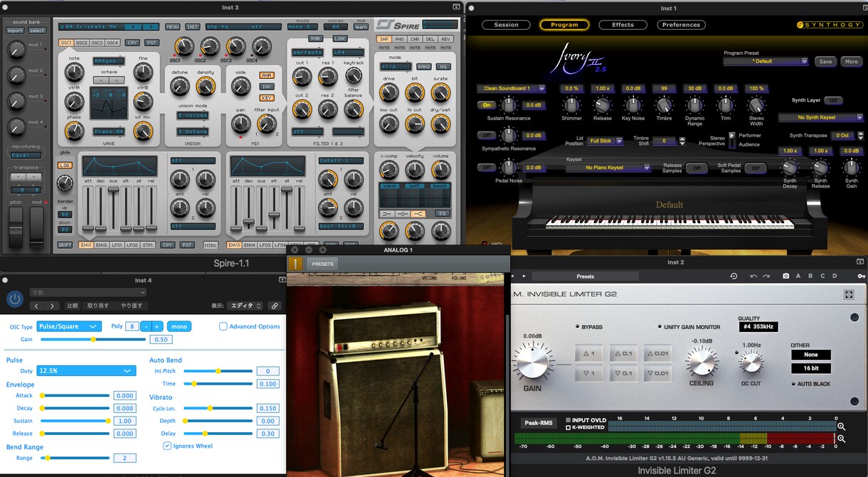The width and height of the screenshot is (868, 477).
Task: Click the history clock icon beside Presets
Action: [x=734, y=277]
